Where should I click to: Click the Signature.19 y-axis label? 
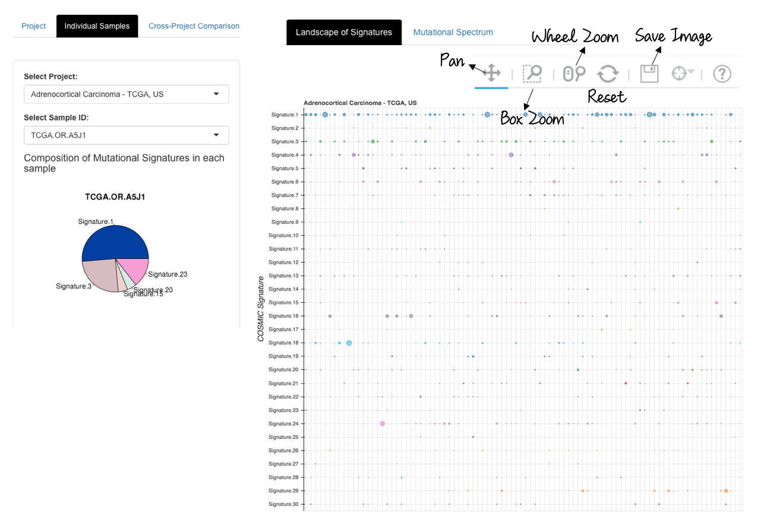[x=283, y=356]
